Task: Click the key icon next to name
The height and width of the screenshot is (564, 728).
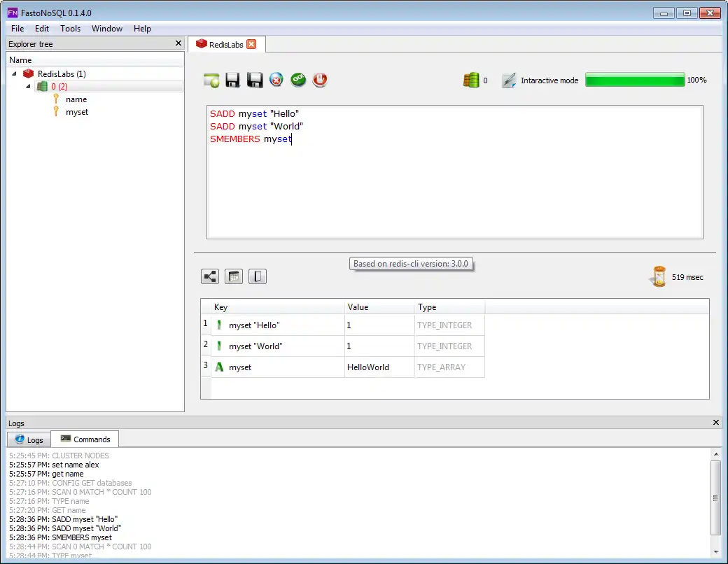Action: pyautogui.click(x=56, y=99)
